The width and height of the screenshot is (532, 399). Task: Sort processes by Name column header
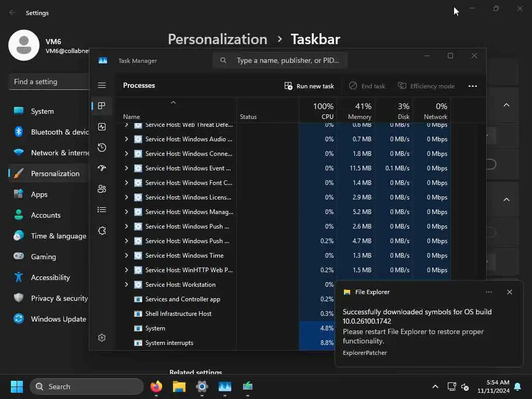[176, 111]
